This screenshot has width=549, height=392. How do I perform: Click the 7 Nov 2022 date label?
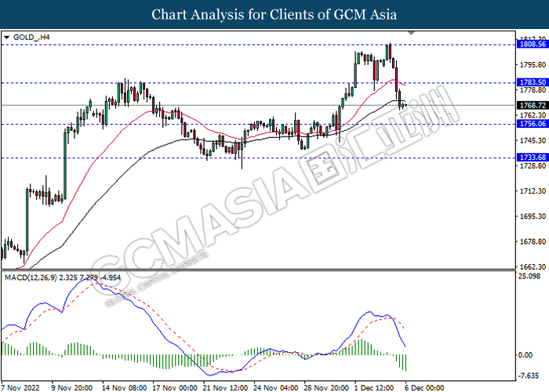(x=21, y=388)
